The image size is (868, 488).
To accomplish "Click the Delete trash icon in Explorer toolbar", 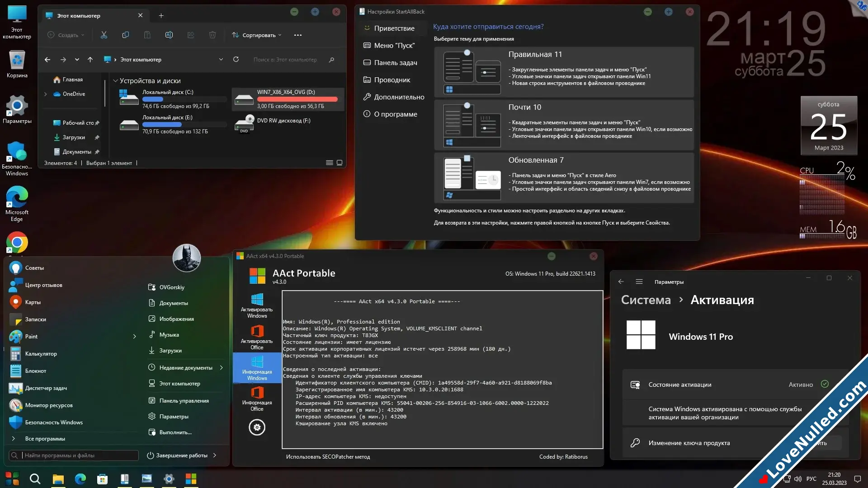I will [212, 35].
